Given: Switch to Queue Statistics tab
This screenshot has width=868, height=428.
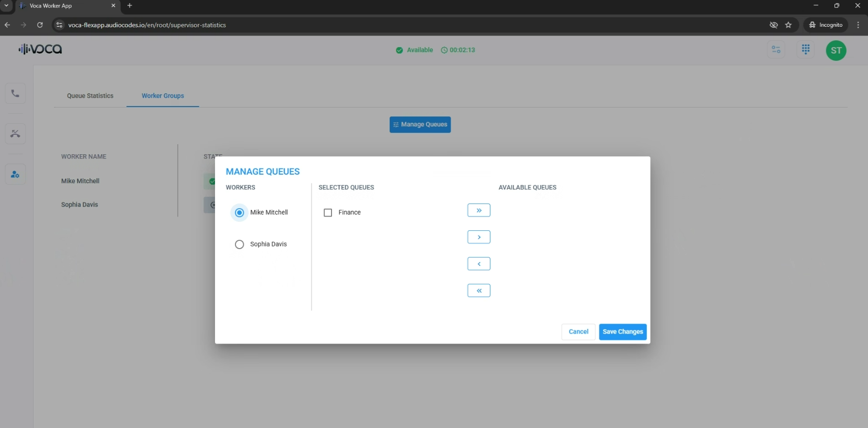Looking at the screenshot, I should pyautogui.click(x=90, y=96).
